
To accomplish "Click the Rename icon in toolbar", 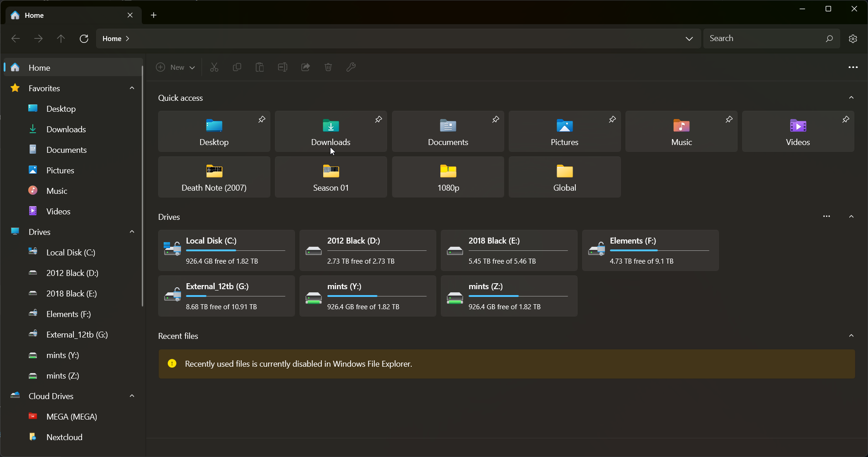I will (283, 68).
